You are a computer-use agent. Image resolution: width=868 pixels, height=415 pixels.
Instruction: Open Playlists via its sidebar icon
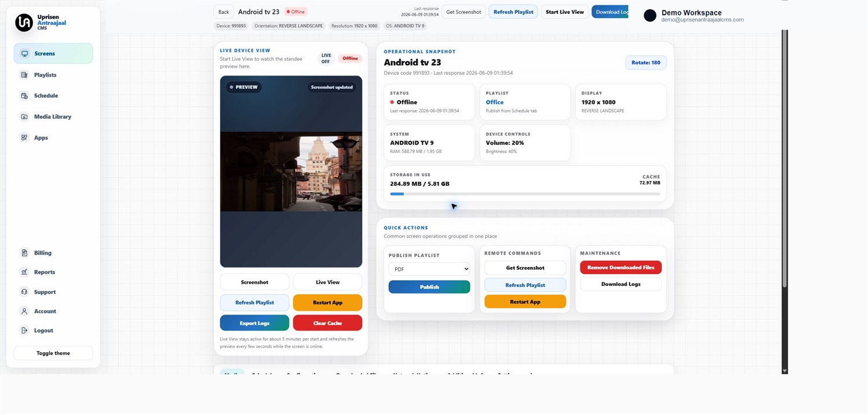[x=24, y=75]
